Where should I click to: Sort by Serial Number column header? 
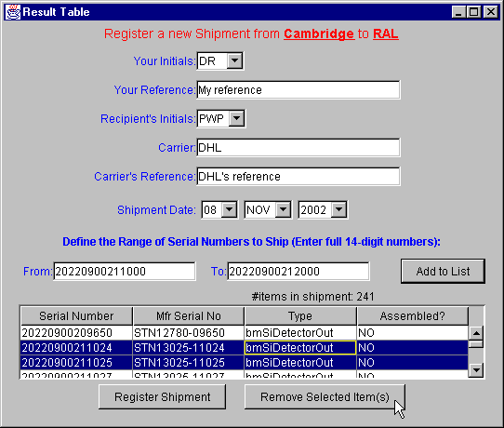[76, 316]
